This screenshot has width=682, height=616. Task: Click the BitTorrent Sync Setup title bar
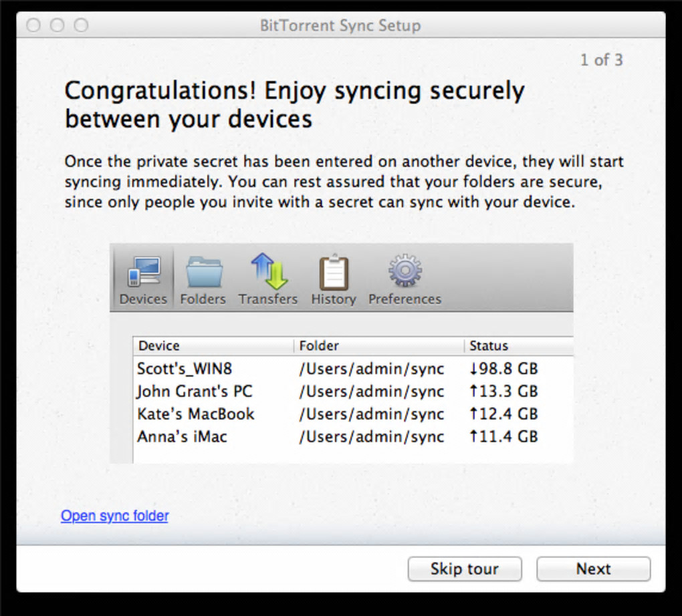(340, 26)
